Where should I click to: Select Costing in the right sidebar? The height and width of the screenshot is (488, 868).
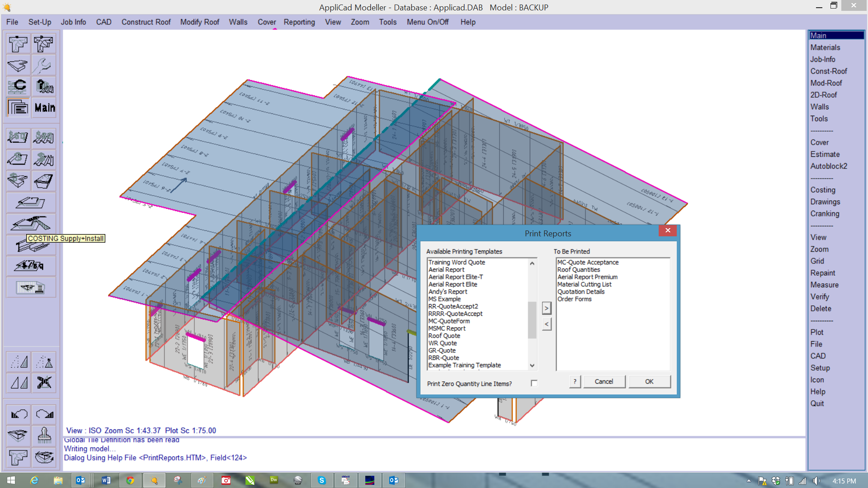(x=823, y=190)
